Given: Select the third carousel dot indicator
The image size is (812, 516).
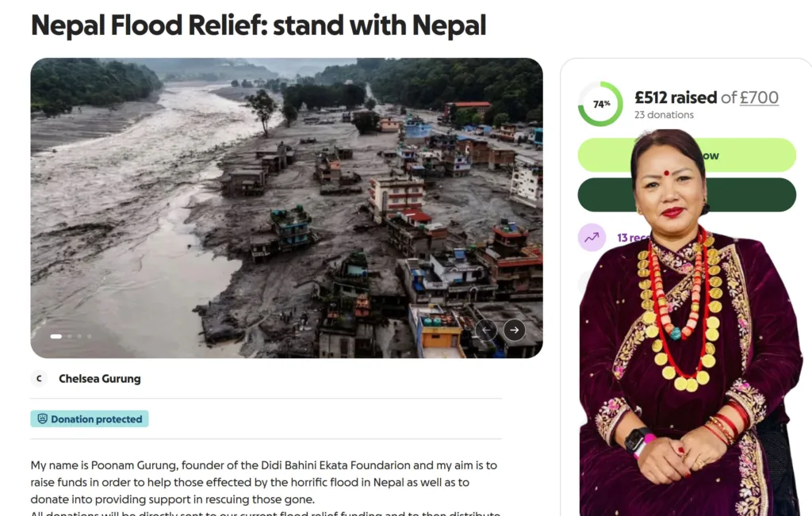Looking at the screenshot, I should tap(80, 336).
